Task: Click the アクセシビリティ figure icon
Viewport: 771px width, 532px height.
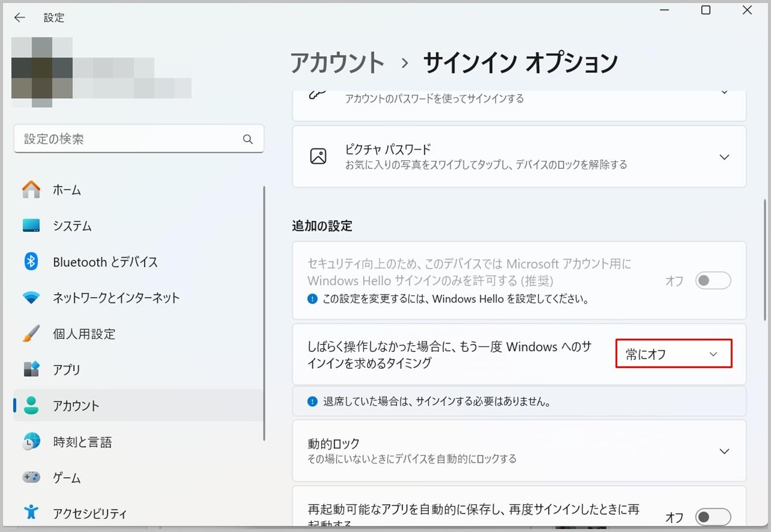Action: tap(31, 513)
